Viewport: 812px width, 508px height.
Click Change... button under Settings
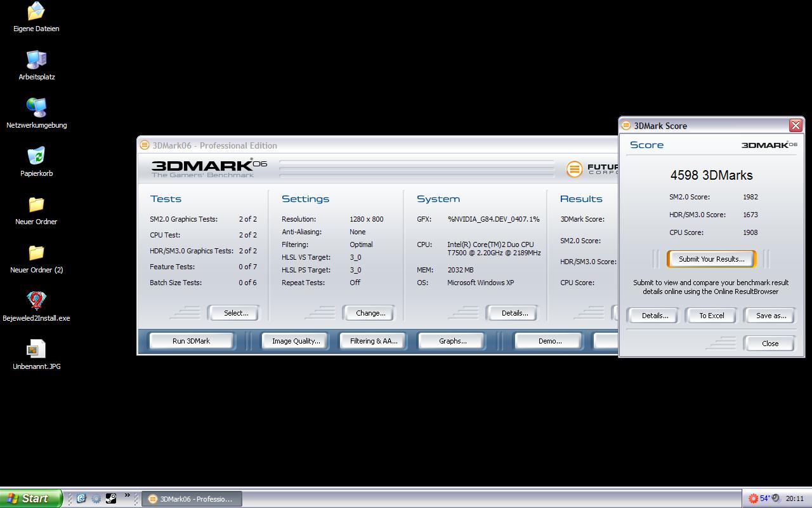[x=370, y=313]
